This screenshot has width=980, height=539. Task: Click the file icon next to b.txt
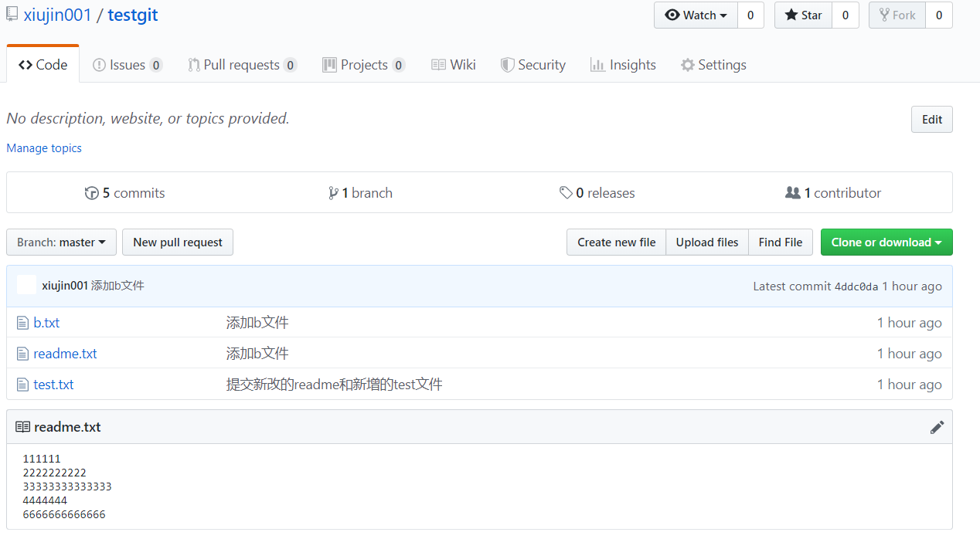point(22,323)
